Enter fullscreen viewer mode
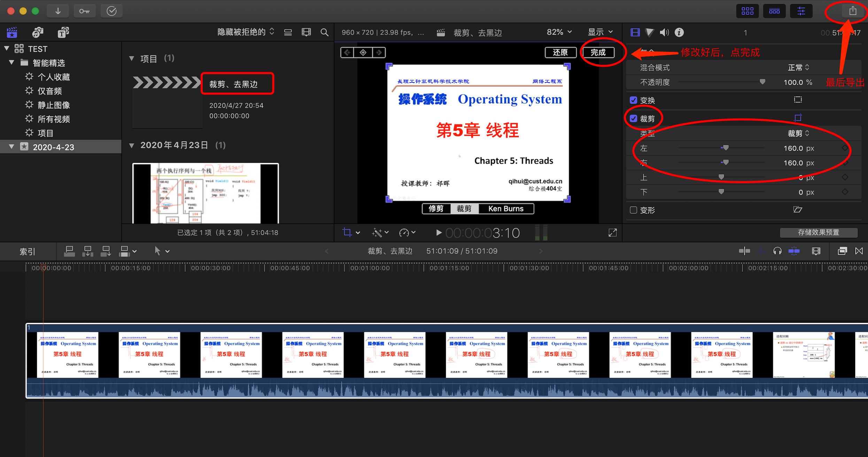 pyautogui.click(x=612, y=232)
